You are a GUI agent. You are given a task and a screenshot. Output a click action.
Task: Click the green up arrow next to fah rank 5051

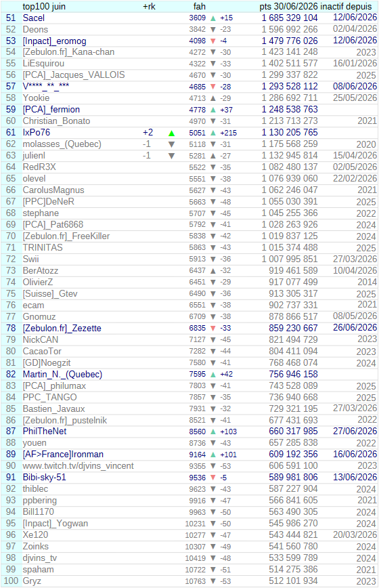[x=213, y=133]
